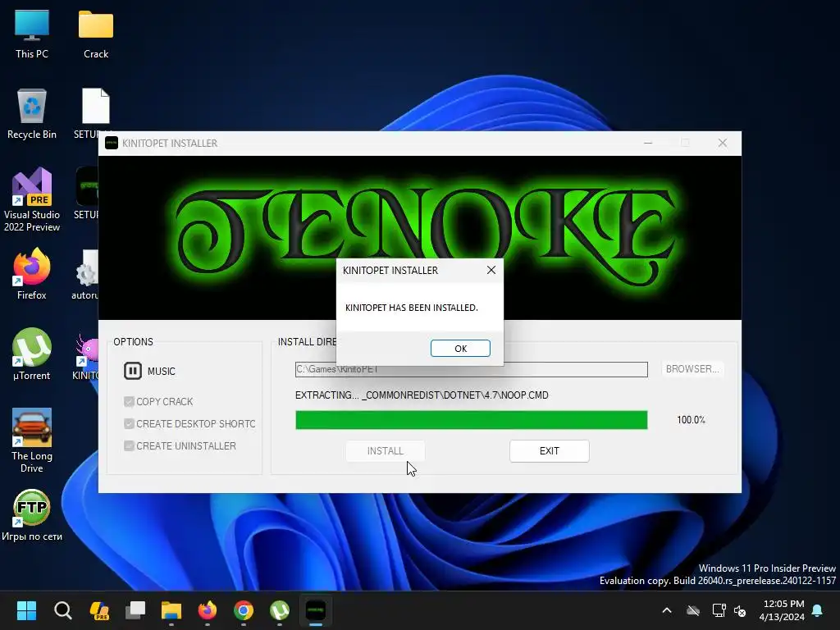Open the notifications bell
The width and height of the screenshot is (840, 630).
point(818,610)
